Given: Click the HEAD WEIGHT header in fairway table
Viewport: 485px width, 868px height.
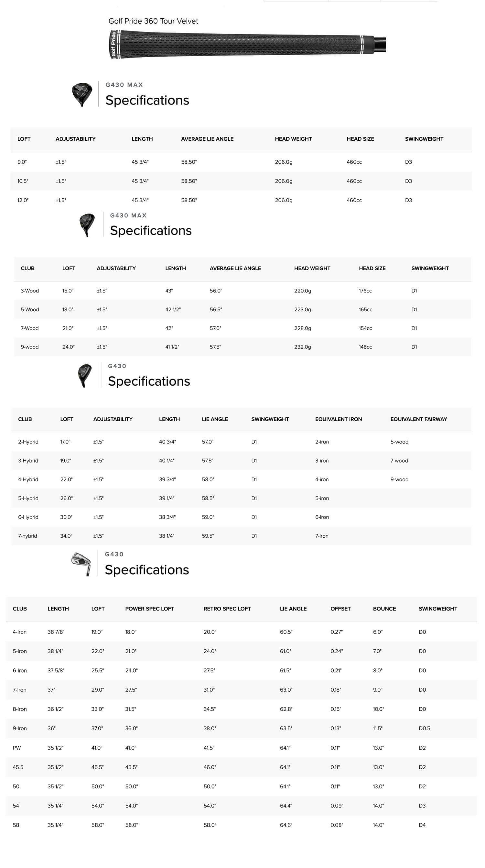Looking at the screenshot, I should click(x=312, y=268).
